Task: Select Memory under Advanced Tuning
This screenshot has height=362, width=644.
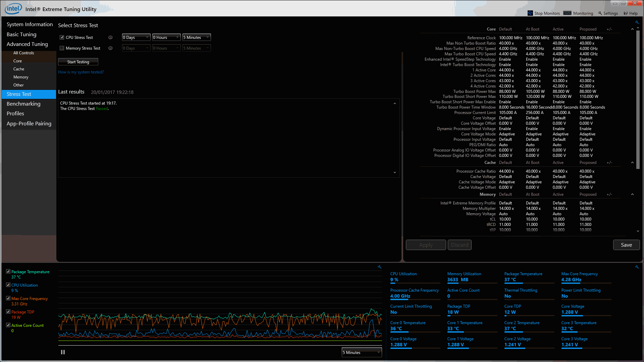Action: pos(21,77)
